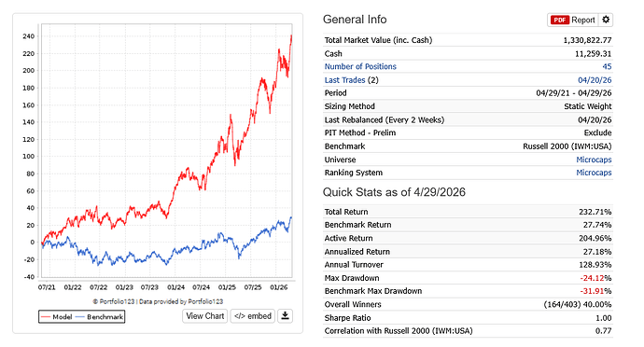Select the Cash value 11,259.31

(593, 54)
